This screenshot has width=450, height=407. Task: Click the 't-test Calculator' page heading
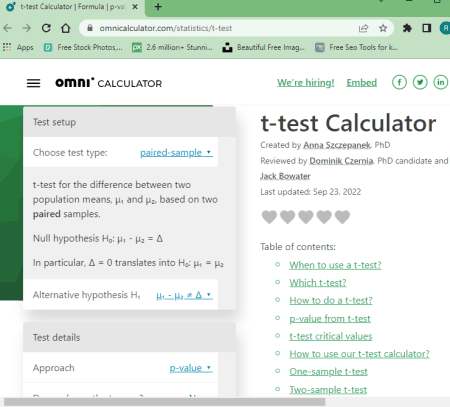tap(348, 123)
